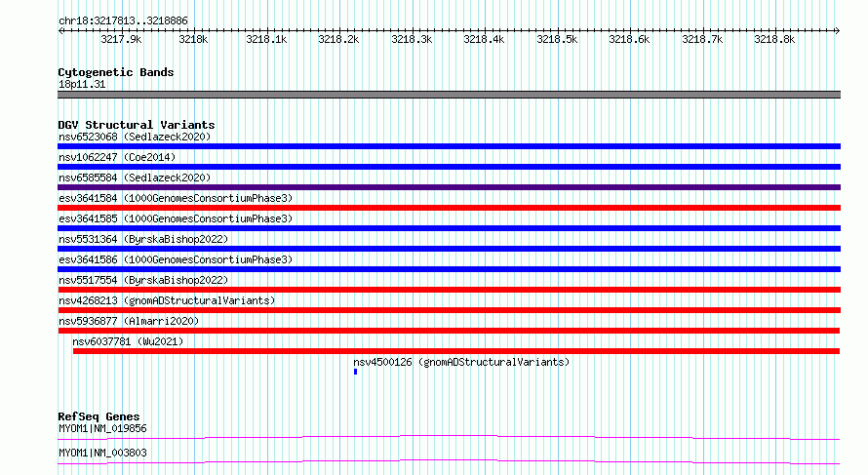Click the ruler tick labeled 3218.8k
Viewport: 868px width, 475px height.
(774, 39)
